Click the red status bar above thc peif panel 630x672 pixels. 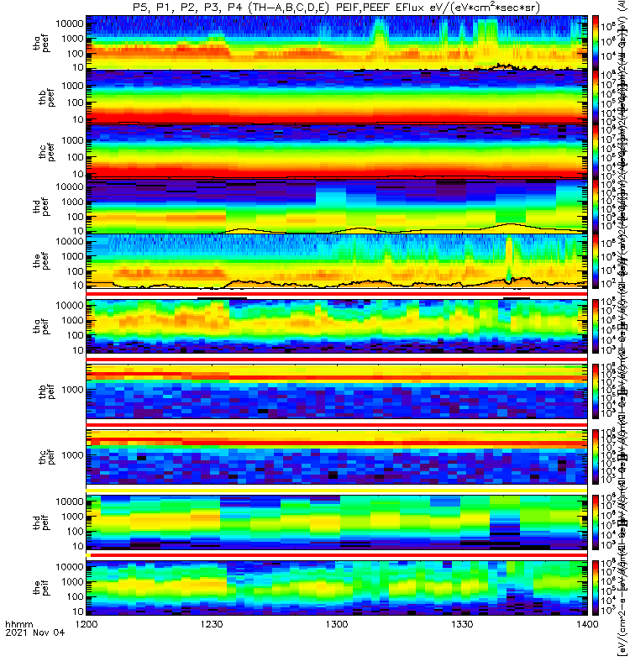point(337,425)
